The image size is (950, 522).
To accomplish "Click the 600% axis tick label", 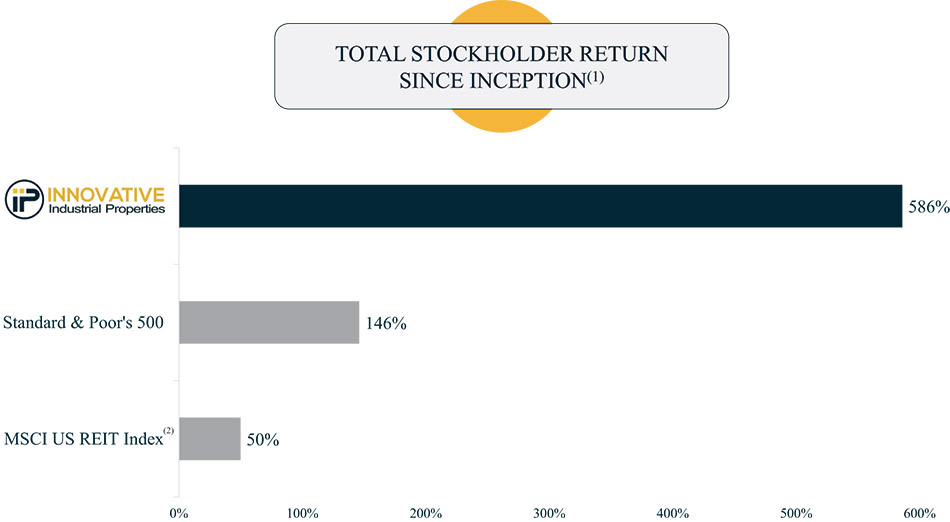I will [919, 513].
